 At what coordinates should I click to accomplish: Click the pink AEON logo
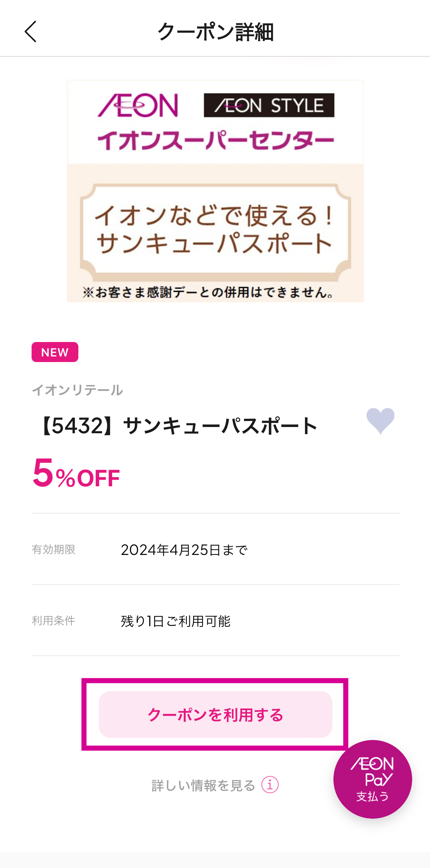click(138, 105)
